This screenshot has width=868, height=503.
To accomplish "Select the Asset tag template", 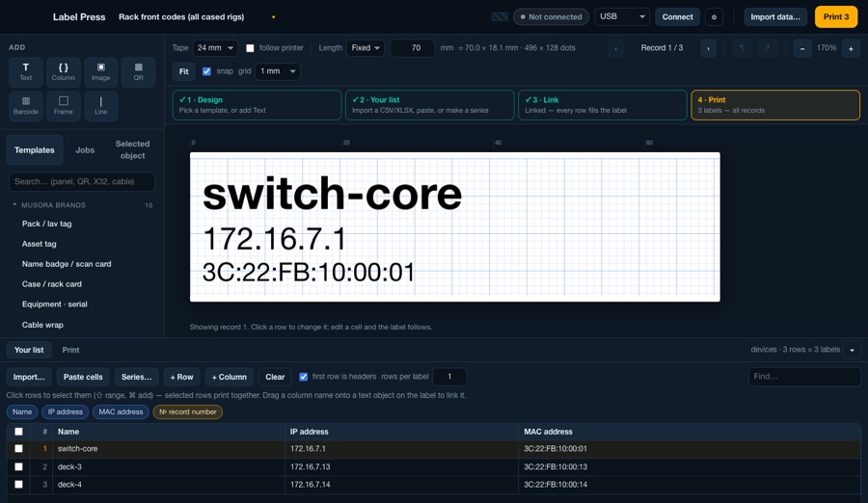I will click(39, 244).
